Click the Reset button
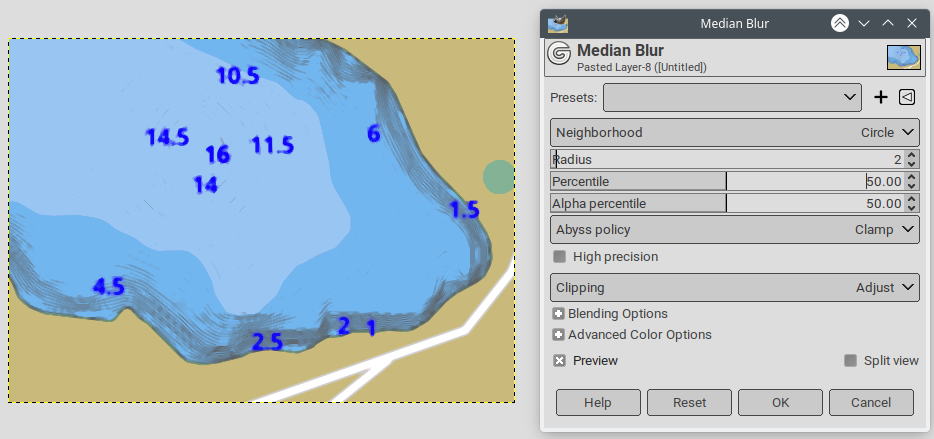Image resolution: width=934 pixels, height=439 pixels. point(689,403)
